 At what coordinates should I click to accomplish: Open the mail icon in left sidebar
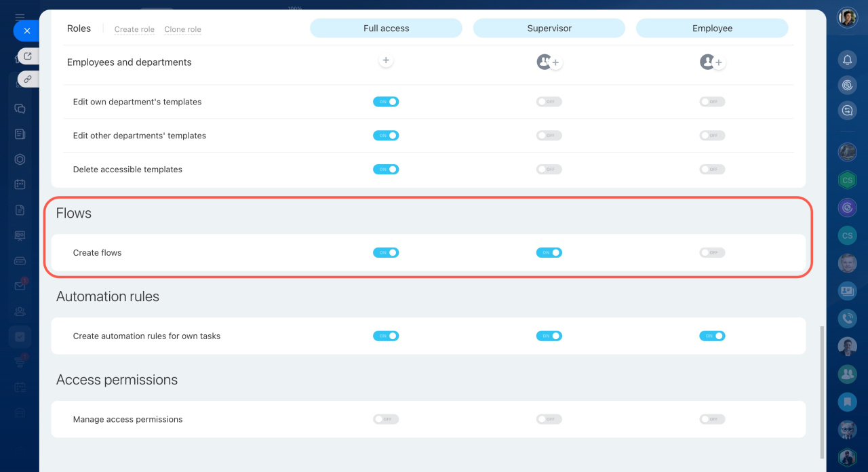coord(20,286)
